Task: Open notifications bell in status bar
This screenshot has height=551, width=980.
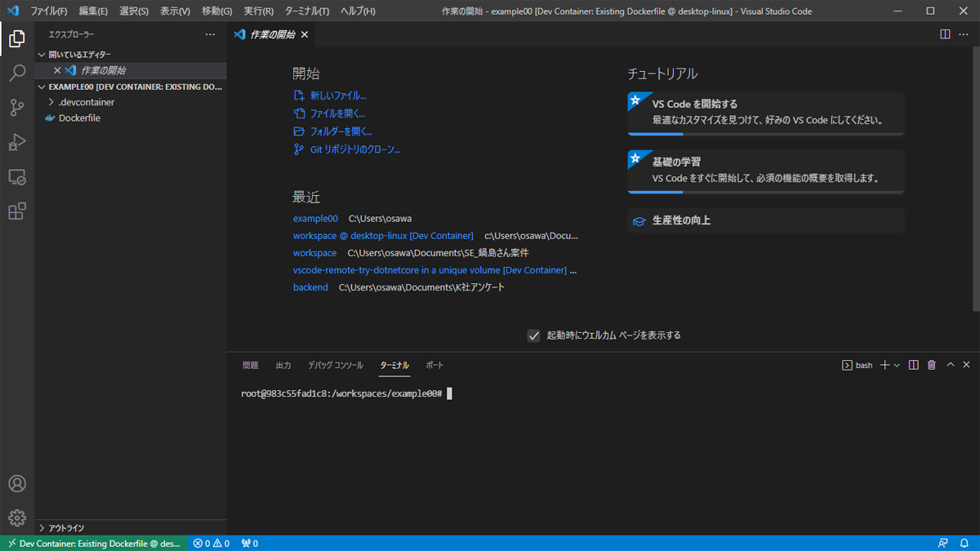Action: pos(964,543)
